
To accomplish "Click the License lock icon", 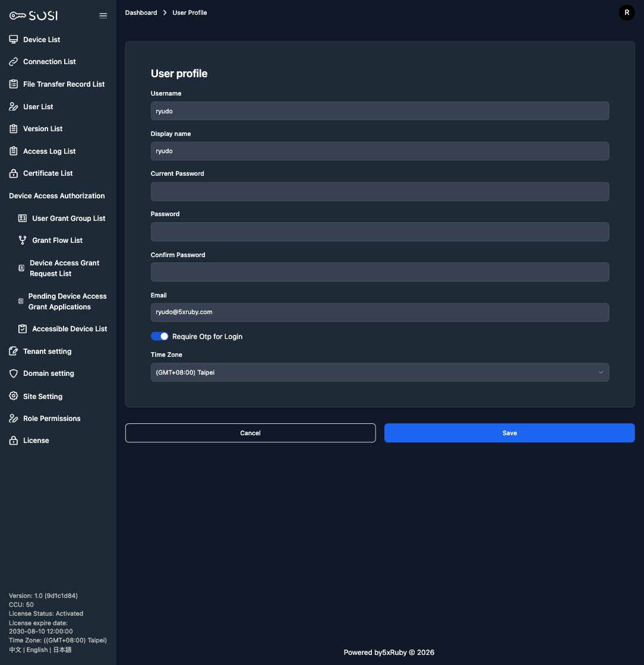I will 14,440.
